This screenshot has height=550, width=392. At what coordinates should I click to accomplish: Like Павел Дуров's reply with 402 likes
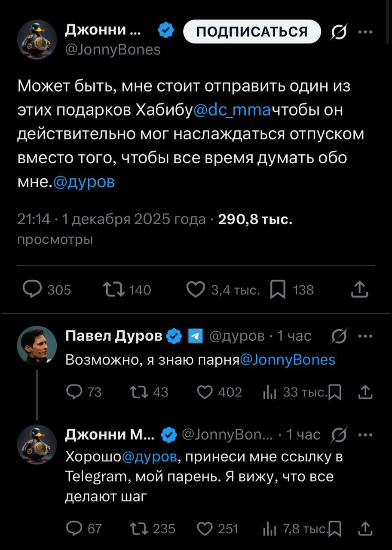coord(205,392)
